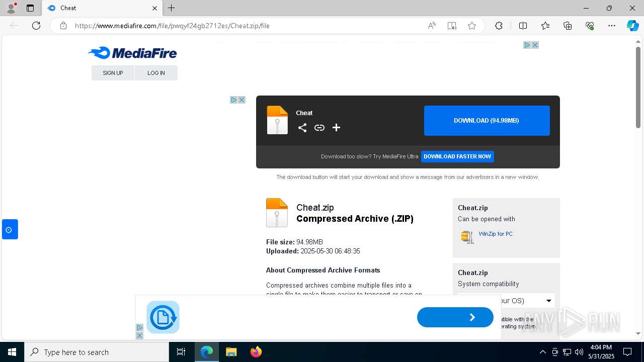Open File Explorer from taskbar
644x362 pixels.
[x=231, y=352]
